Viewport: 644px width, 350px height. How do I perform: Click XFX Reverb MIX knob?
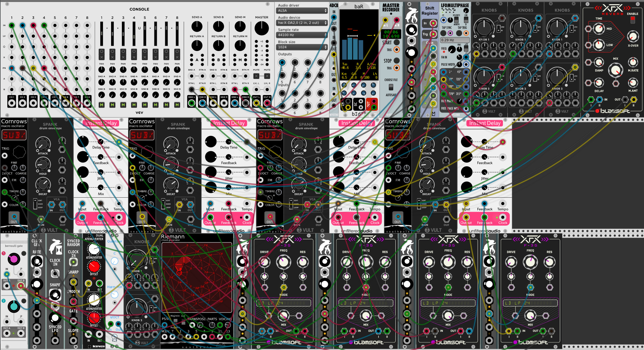615,70
